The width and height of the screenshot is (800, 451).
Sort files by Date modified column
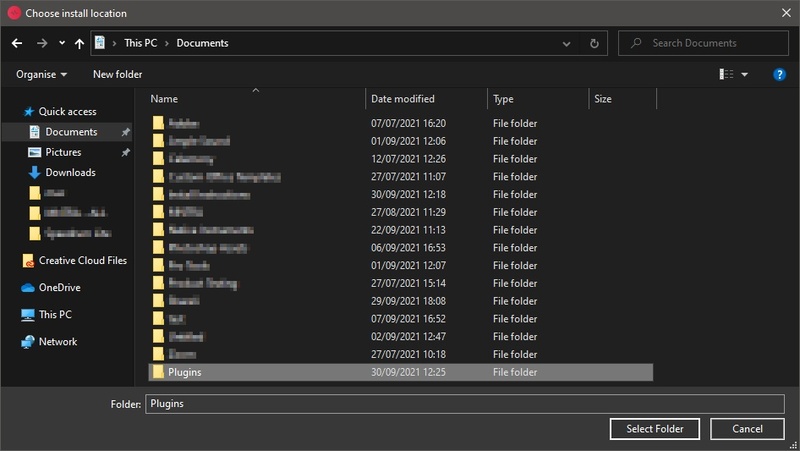pyautogui.click(x=402, y=99)
